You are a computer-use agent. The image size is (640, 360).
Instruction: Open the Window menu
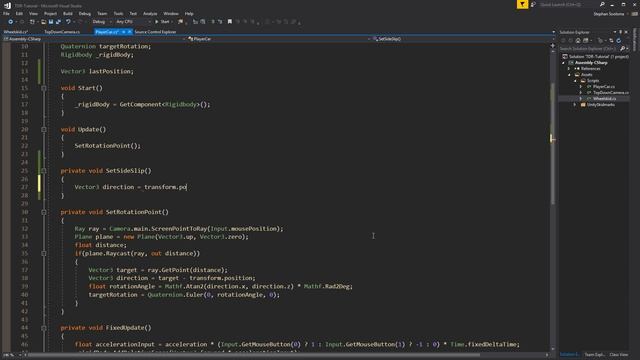pos(171,13)
